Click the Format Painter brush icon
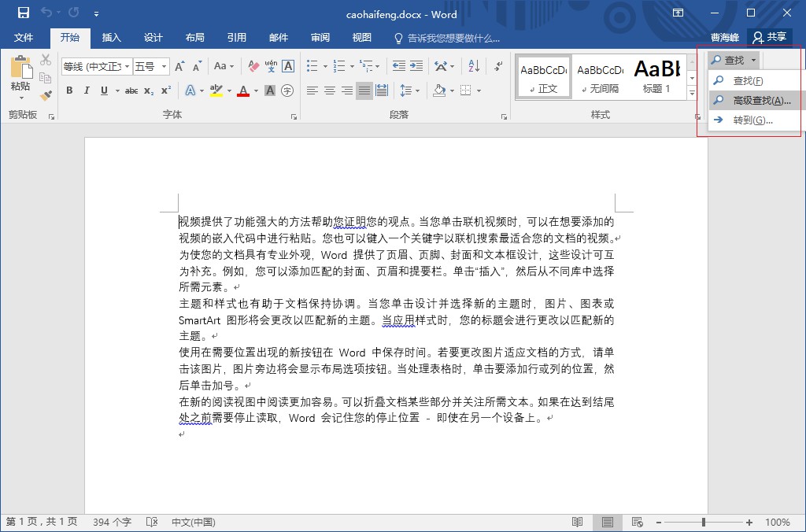Screen dimensions: 806x532 pos(46,95)
